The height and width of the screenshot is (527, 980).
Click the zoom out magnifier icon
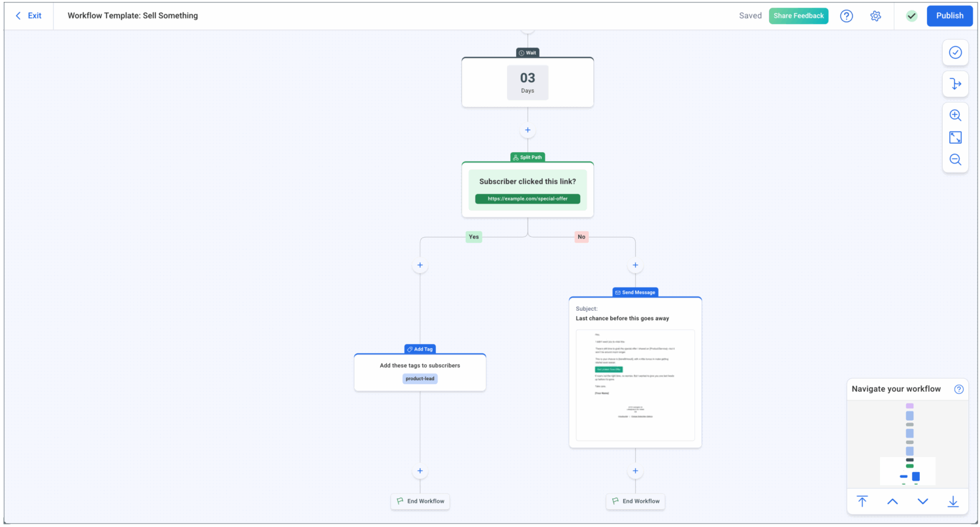pos(955,159)
